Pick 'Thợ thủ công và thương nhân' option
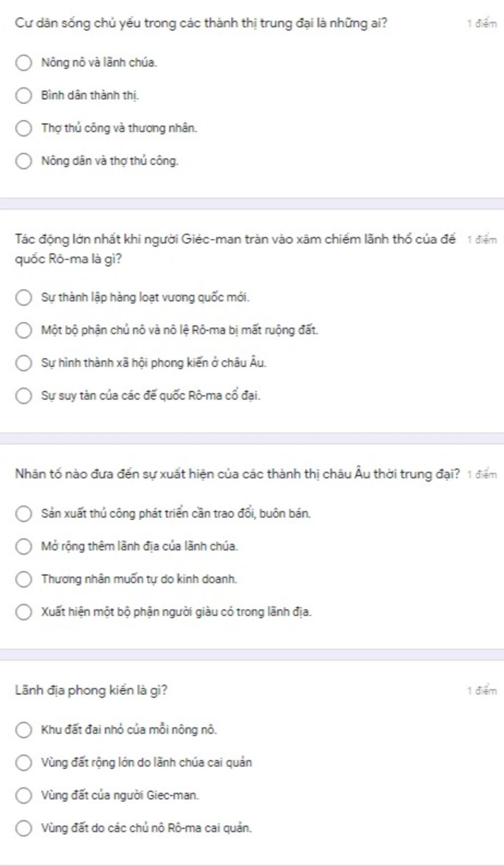This screenshot has width=504, height=866. pyautogui.click(x=24, y=129)
